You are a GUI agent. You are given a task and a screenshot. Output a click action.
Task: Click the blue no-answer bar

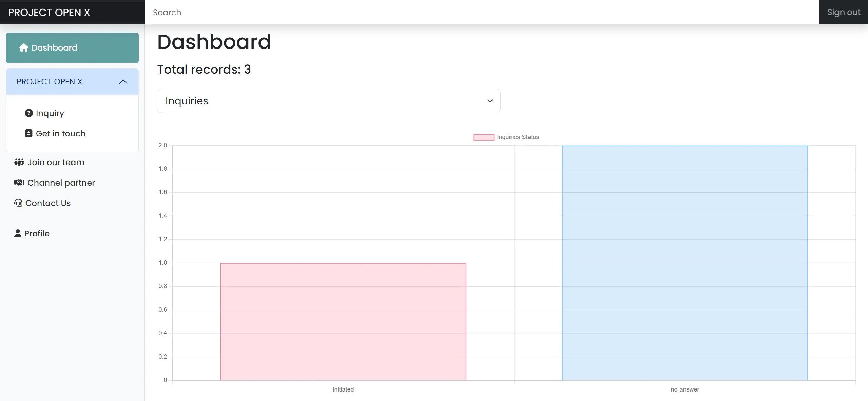point(685,263)
